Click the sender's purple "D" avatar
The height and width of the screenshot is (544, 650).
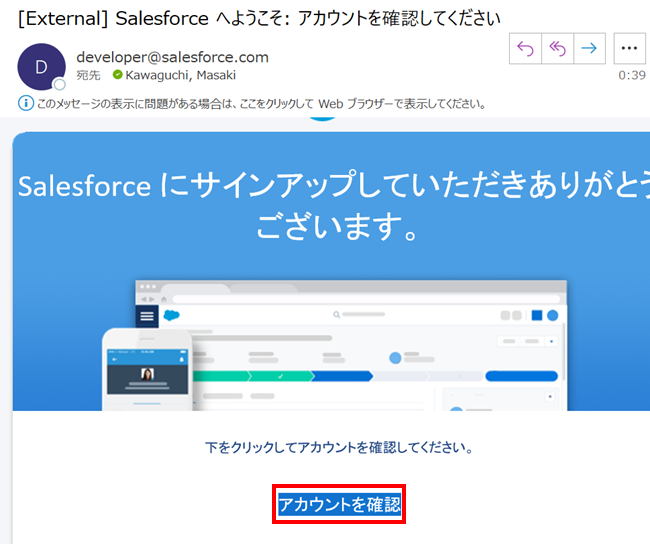pos(41,65)
